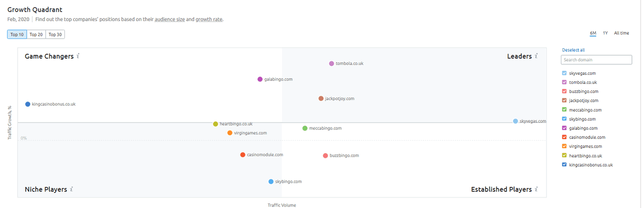Select the skyvegas.com data point
The image size is (644, 208).
[x=516, y=121]
